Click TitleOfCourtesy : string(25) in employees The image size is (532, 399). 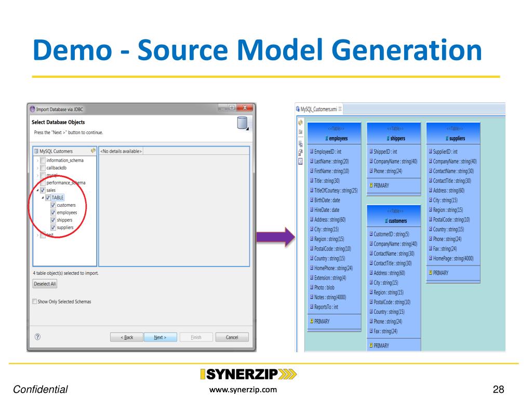click(x=336, y=190)
